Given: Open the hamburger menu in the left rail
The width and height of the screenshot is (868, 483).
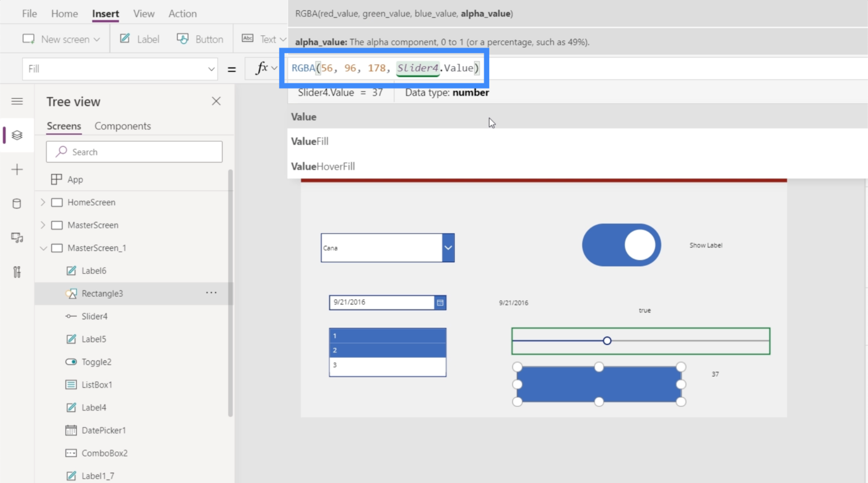Looking at the screenshot, I should 17,101.
